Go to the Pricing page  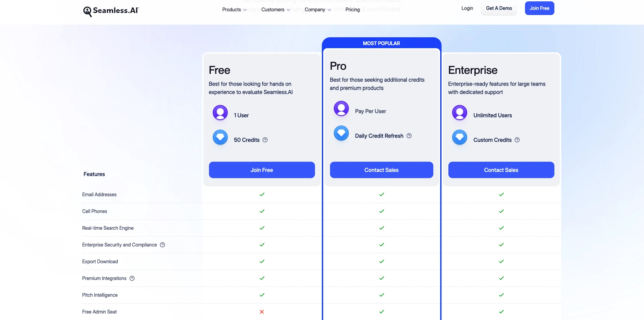(x=353, y=10)
